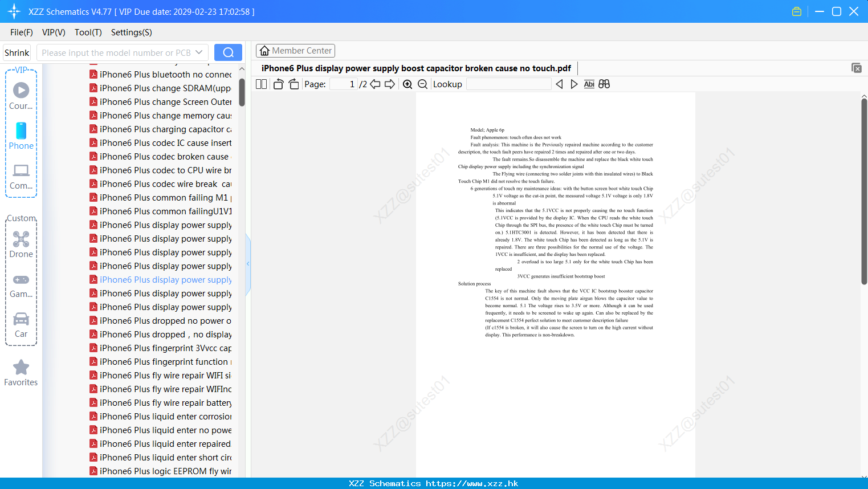Open iPhone6 Plus dropped no power file
Image resolution: width=868 pixels, height=489 pixels.
pyautogui.click(x=161, y=321)
